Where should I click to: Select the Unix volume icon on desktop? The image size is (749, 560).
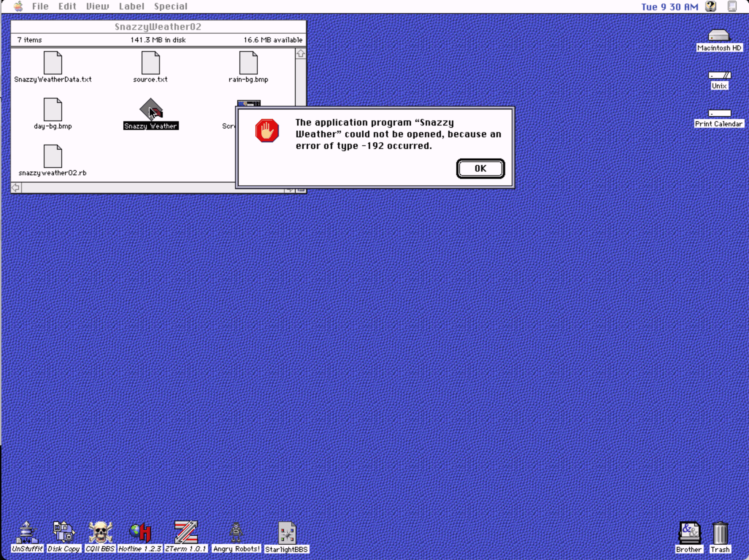(x=719, y=75)
